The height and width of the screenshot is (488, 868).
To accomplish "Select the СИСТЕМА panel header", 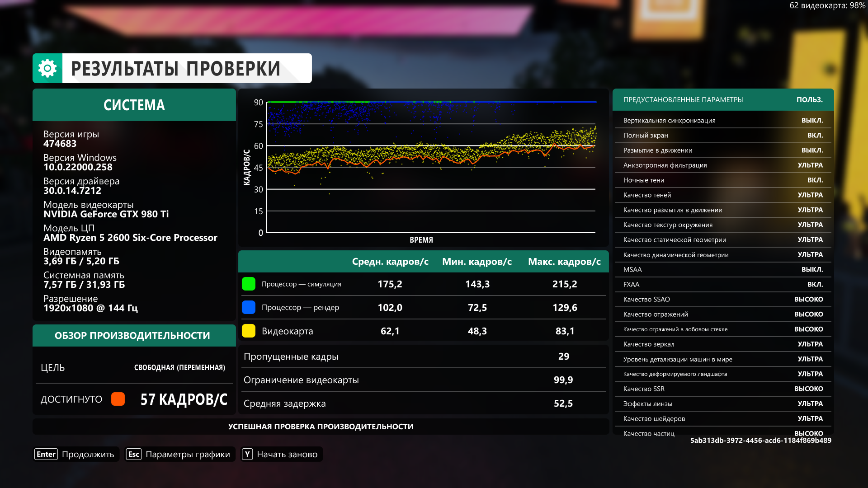I will pyautogui.click(x=134, y=105).
